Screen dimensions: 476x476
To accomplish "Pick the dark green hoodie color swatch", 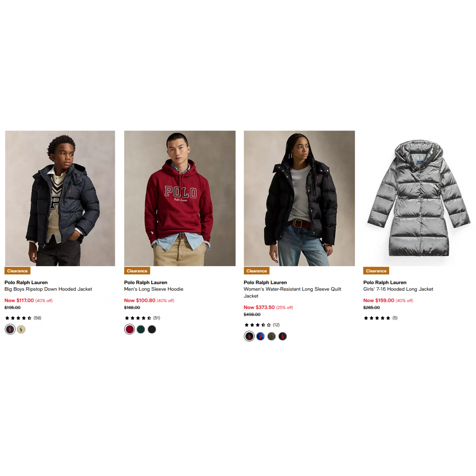I will point(141,329).
